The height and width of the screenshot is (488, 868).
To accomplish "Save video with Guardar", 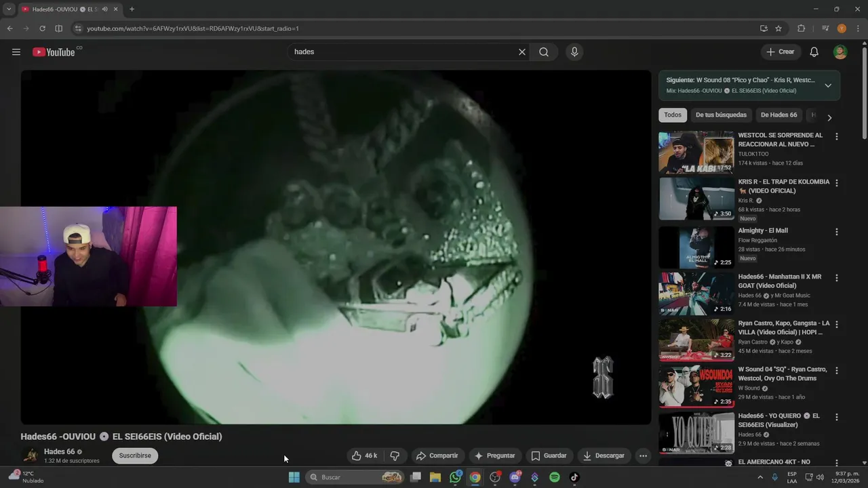I will (549, 455).
